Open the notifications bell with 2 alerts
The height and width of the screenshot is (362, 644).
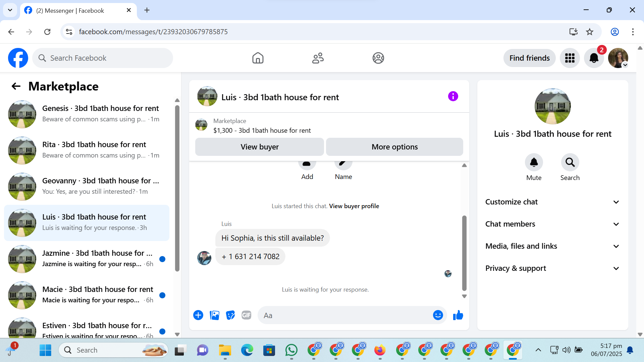pos(594,58)
